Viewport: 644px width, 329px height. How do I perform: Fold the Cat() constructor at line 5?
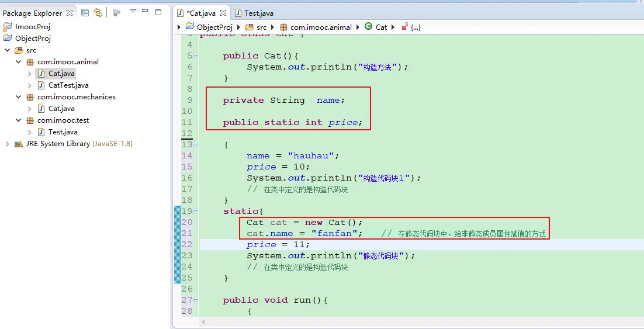(195, 56)
